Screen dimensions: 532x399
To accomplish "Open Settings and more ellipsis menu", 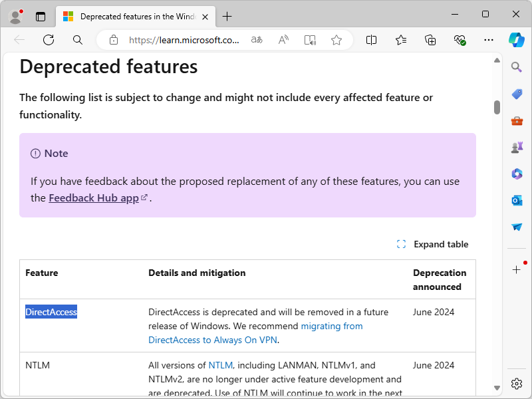I will [x=489, y=40].
